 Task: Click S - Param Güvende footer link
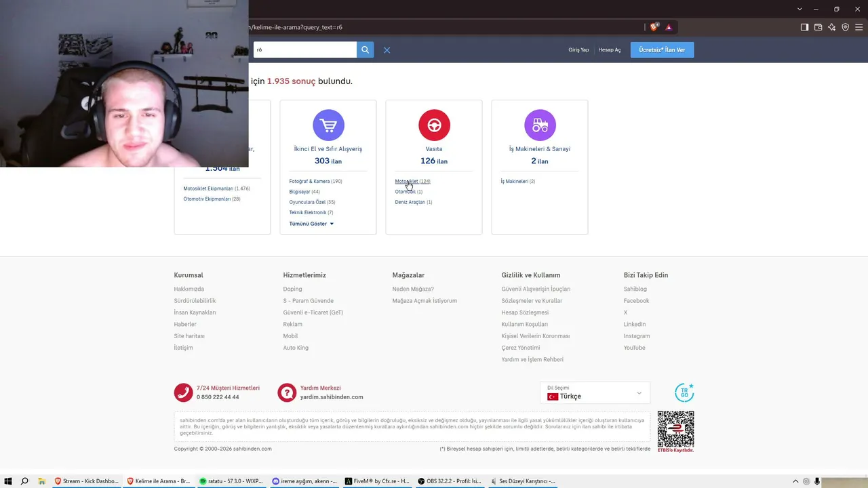308,301
